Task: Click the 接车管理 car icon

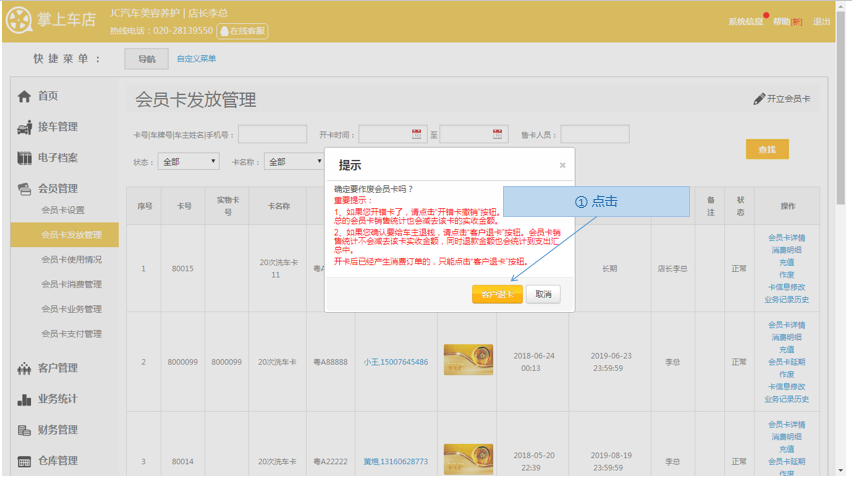Action: (x=24, y=127)
